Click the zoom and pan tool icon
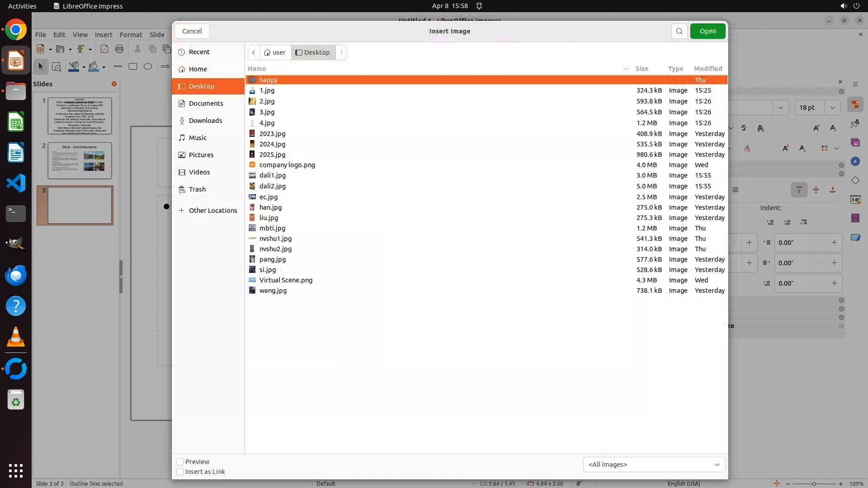The image size is (868, 488). pyautogui.click(x=57, y=67)
